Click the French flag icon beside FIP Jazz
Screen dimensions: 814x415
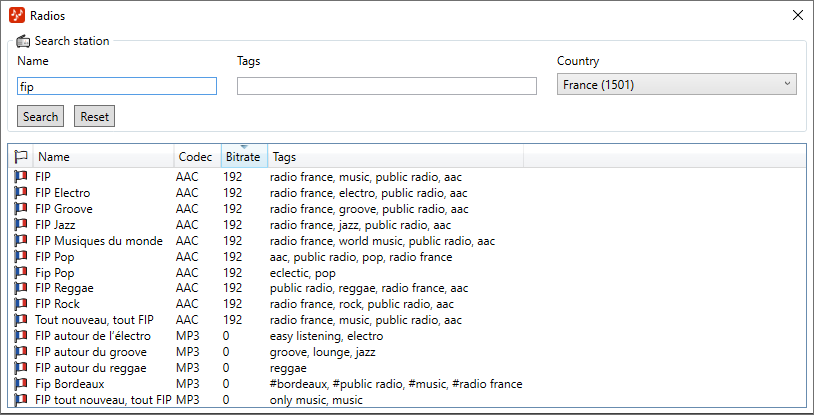(x=21, y=225)
